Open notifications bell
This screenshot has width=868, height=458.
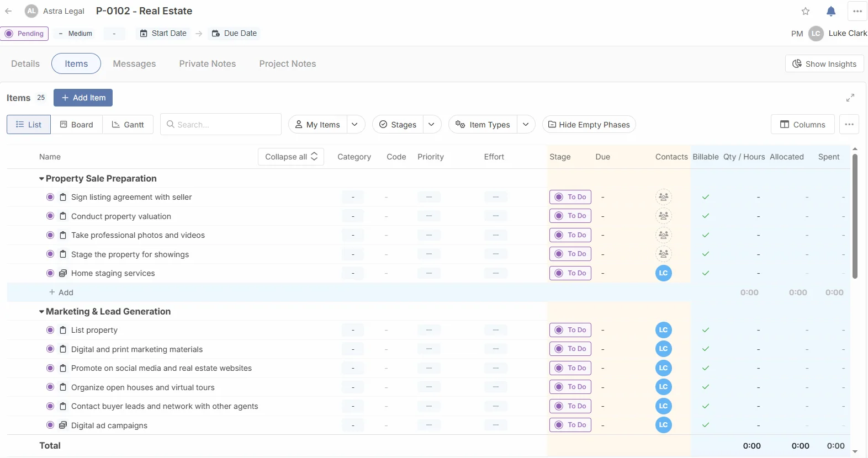tap(831, 11)
